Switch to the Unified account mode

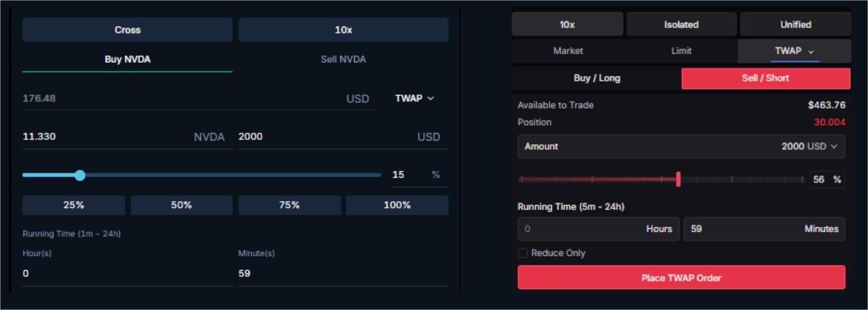pyautogui.click(x=795, y=25)
